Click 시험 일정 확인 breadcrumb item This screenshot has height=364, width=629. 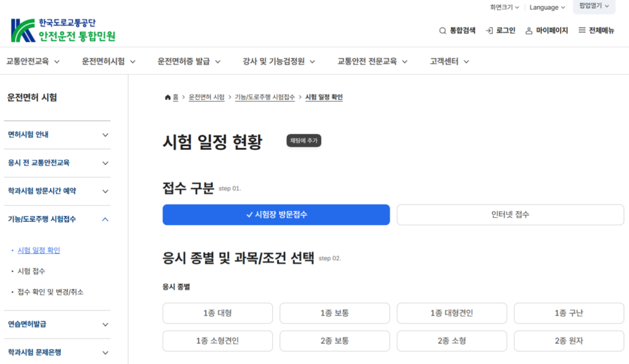point(324,97)
